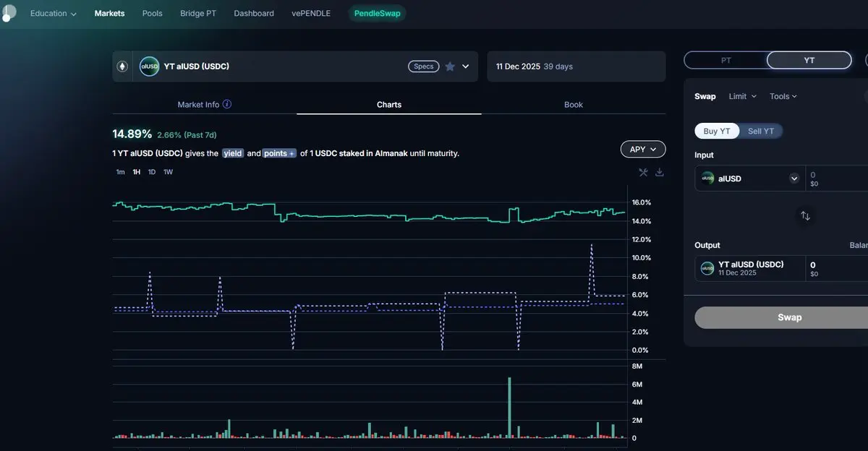The image size is (868, 451).
Task: Click the YT alUSD (USDC) market title
Action: (197, 66)
